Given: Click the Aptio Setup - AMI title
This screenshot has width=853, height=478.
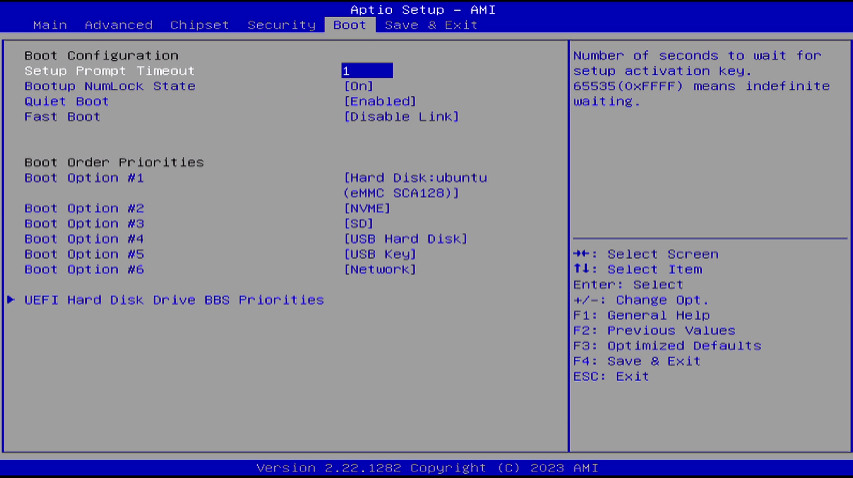Looking at the screenshot, I should [423, 10].
